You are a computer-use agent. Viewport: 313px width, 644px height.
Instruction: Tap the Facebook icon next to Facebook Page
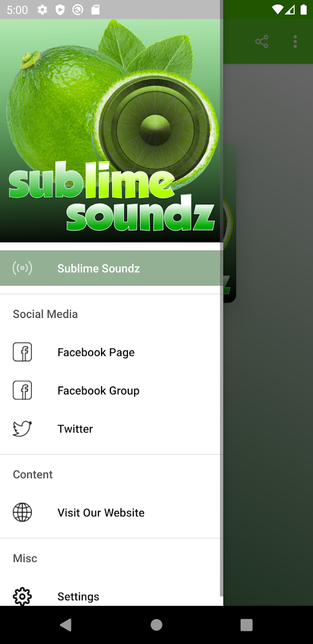point(22,352)
